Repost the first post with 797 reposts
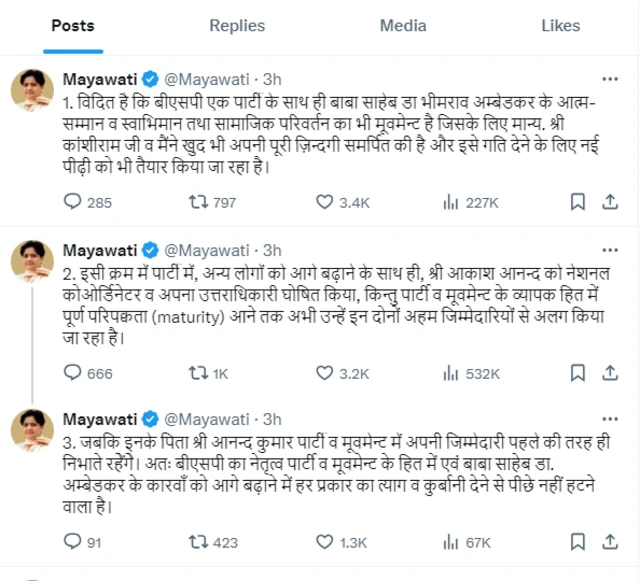Viewport: 640px width, 581px height. pyautogui.click(x=198, y=202)
